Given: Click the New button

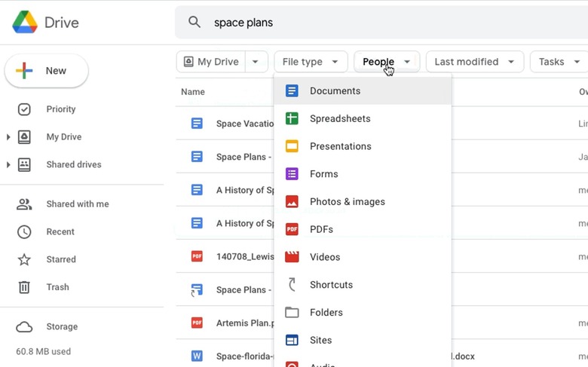Looking at the screenshot, I should coord(47,71).
